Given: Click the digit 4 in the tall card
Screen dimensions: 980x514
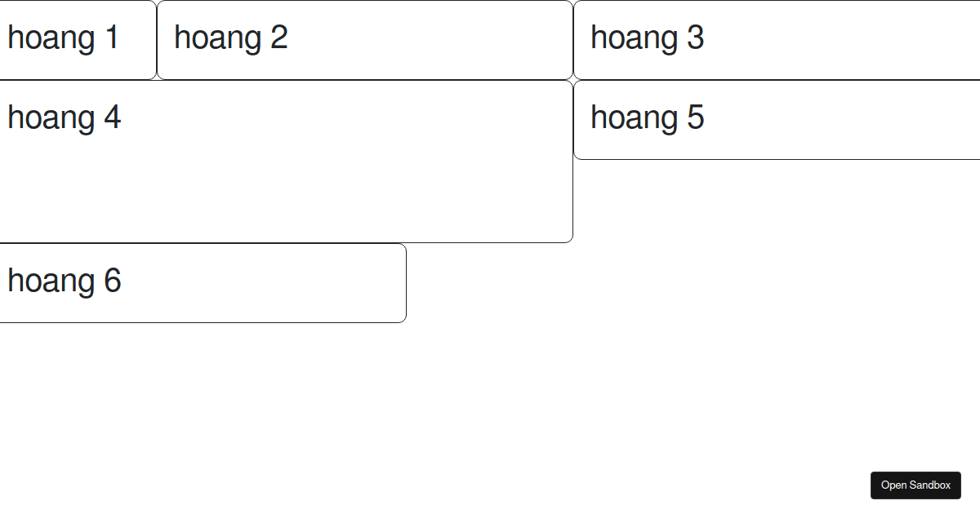Looking at the screenshot, I should point(113,117).
